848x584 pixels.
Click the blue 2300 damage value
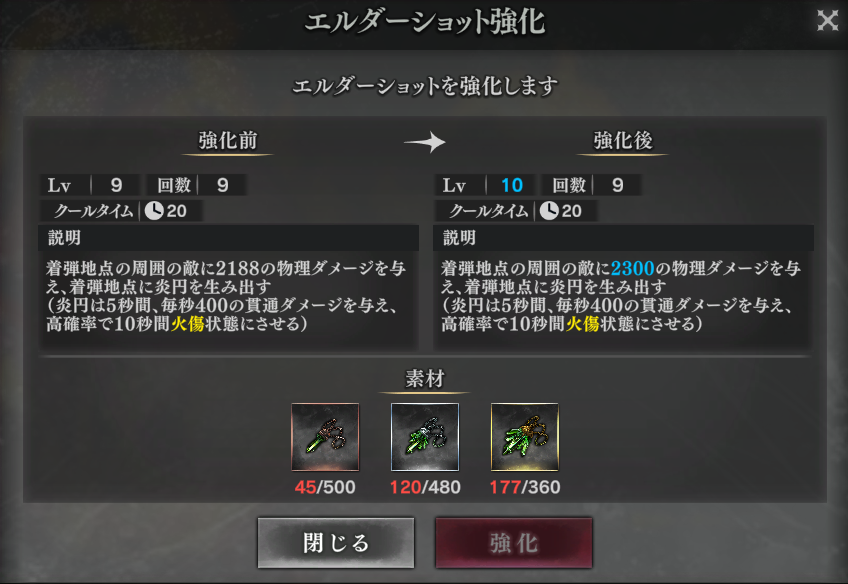coord(633,268)
